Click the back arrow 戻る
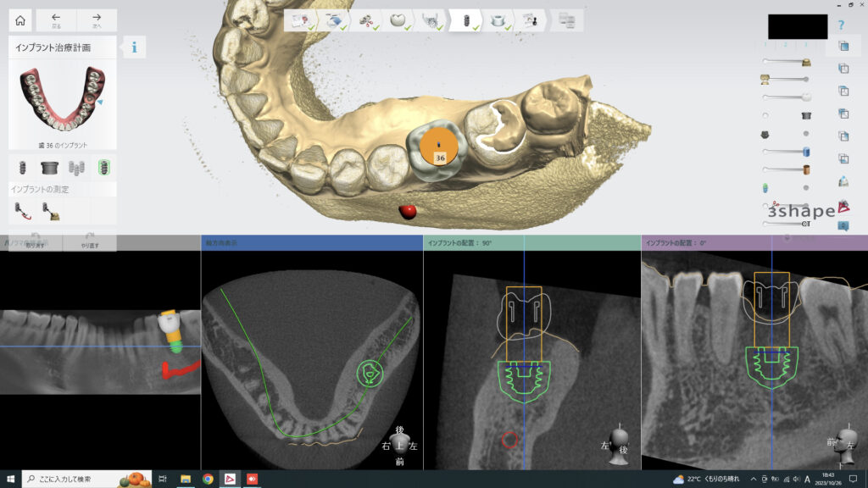The width and height of the screenshot is (868, 488). coord(56,20)
